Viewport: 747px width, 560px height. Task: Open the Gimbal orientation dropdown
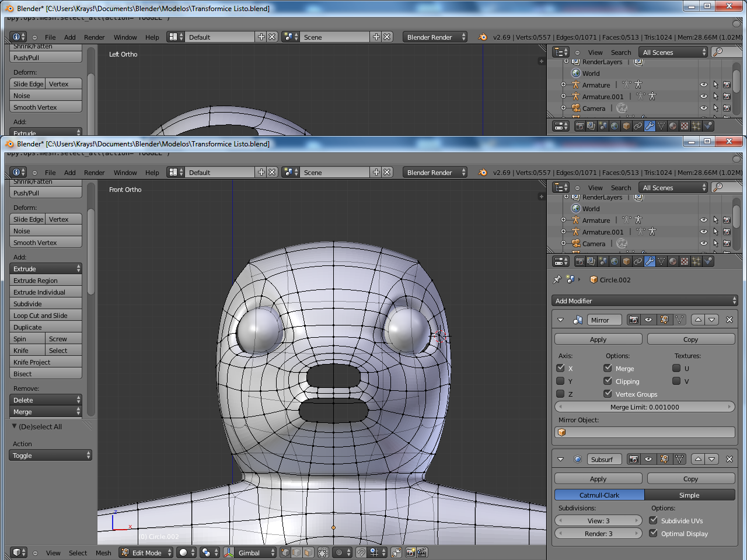(250, 552)
